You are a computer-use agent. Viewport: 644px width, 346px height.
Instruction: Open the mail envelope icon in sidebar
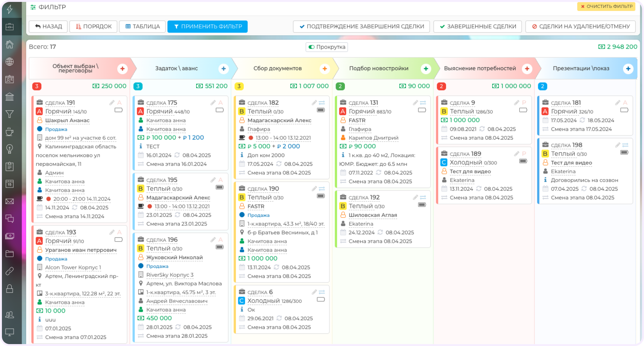tap(10, 201)
